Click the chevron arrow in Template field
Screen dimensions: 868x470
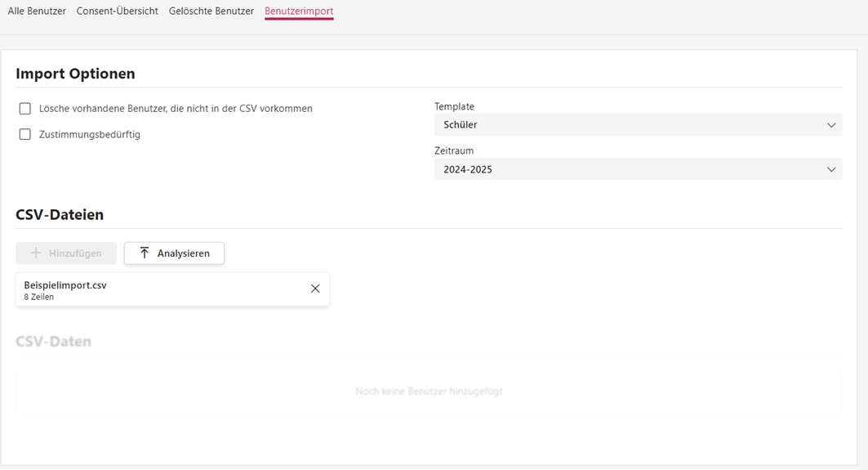[831, 125]
